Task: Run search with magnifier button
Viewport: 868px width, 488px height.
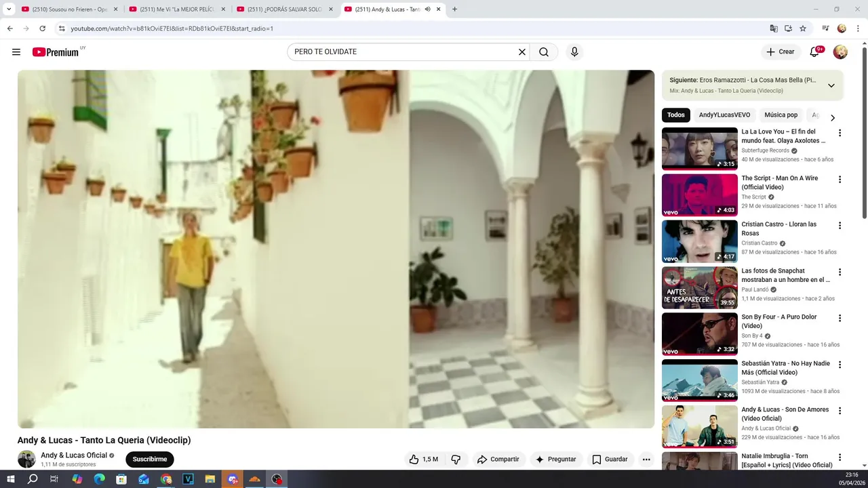Action: point(544,52)
